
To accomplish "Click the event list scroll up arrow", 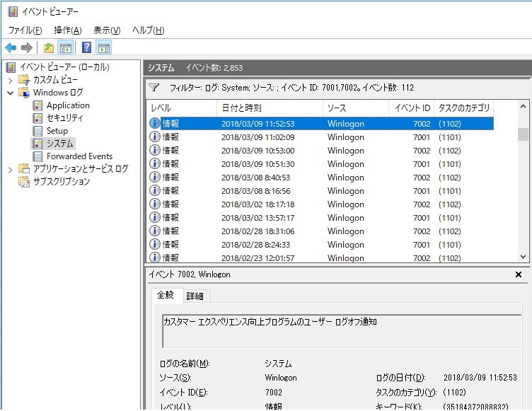I will [523, 107].
